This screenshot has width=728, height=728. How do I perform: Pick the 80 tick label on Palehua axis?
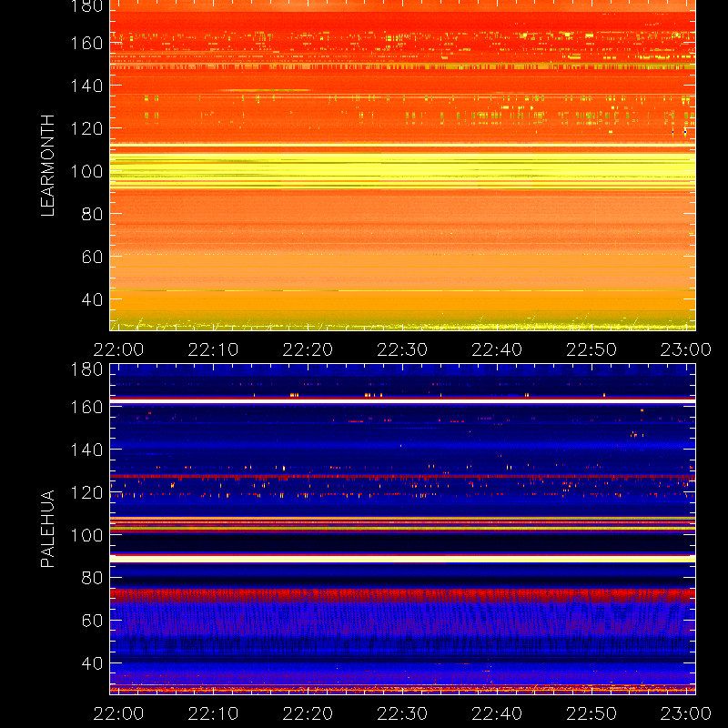tap(92, 578)
